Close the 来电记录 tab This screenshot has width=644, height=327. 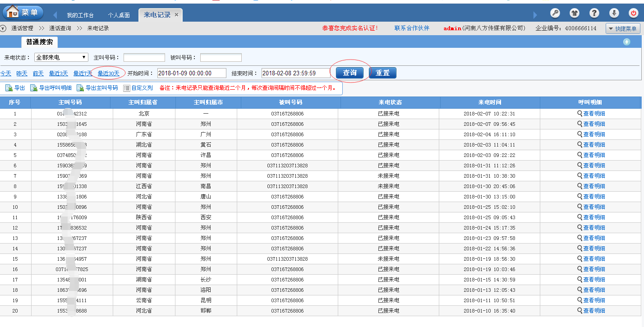tap(177, 15)
